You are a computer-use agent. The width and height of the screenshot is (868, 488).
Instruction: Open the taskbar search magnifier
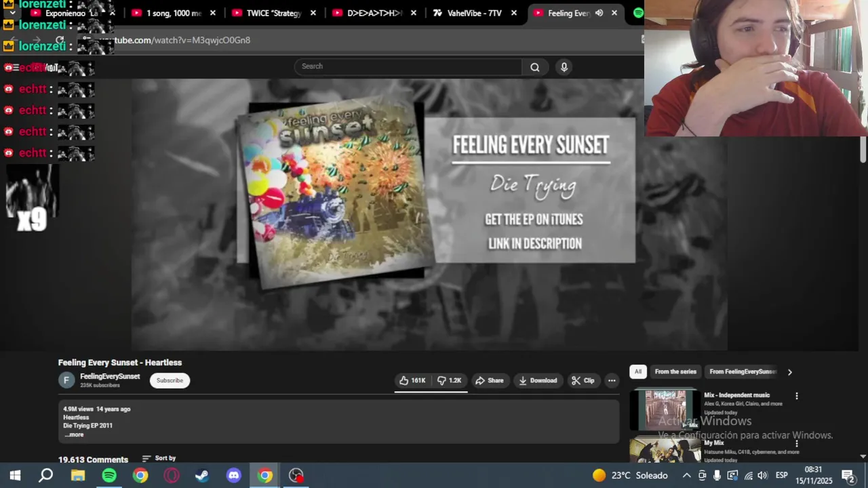[x=46, y=476]
